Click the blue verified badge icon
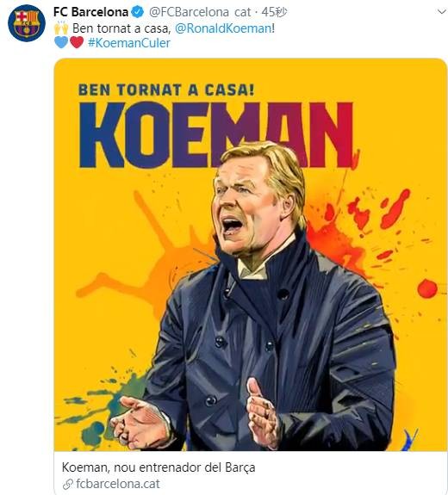The width and height of the screenshot is (448, 495). pos(138,12)
